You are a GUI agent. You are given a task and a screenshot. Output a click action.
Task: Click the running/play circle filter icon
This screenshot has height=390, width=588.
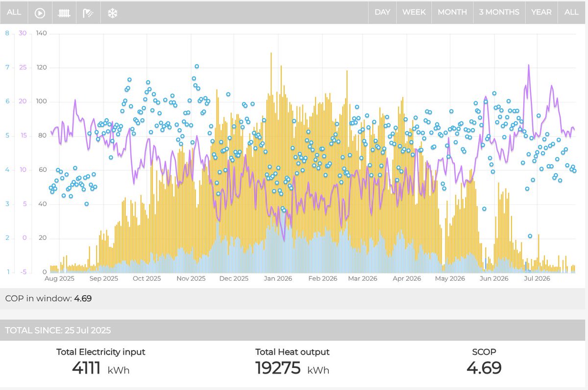[x=40, y=13]
